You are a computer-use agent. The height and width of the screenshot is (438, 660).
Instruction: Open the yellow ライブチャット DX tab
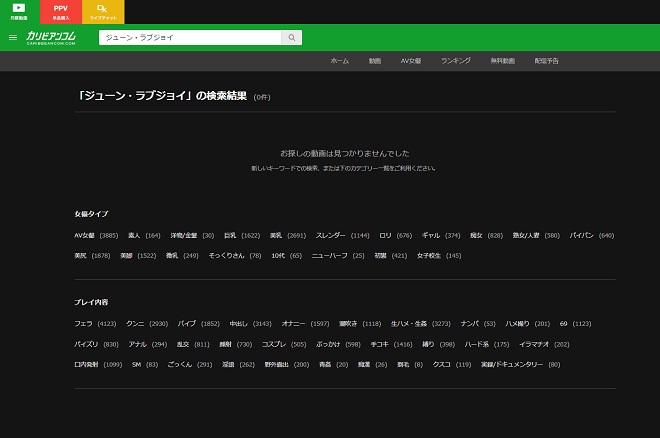(103, 12)
